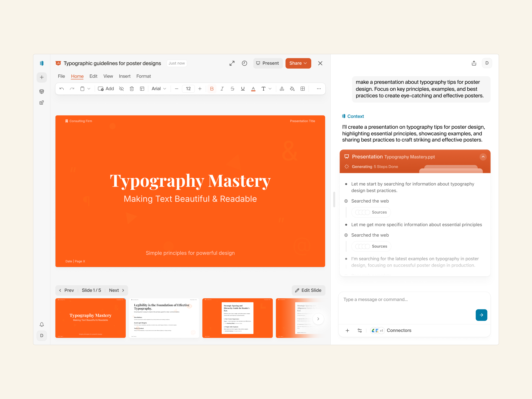Image resolution: width=532 pixels, height=399 pixels.
Task: Toggle hide slide eye icon
Action: (121, 89)
